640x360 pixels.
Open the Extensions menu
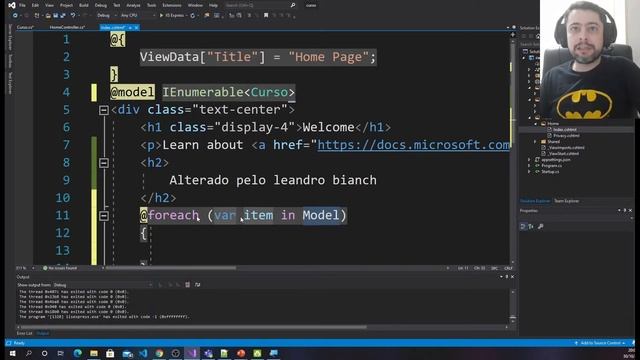pos(172,5)
